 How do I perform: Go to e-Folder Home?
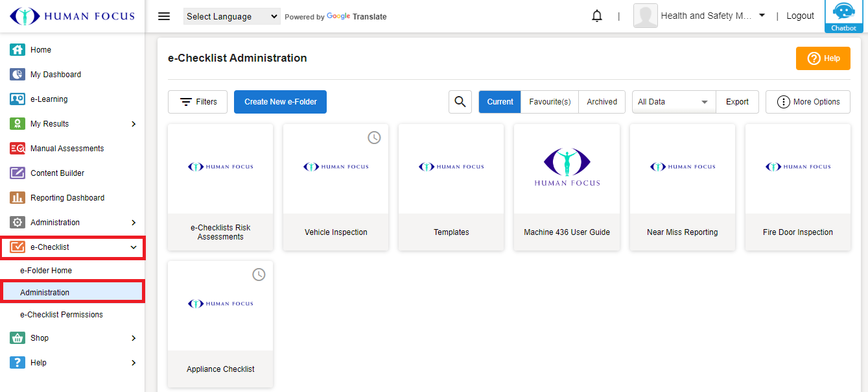46,271
